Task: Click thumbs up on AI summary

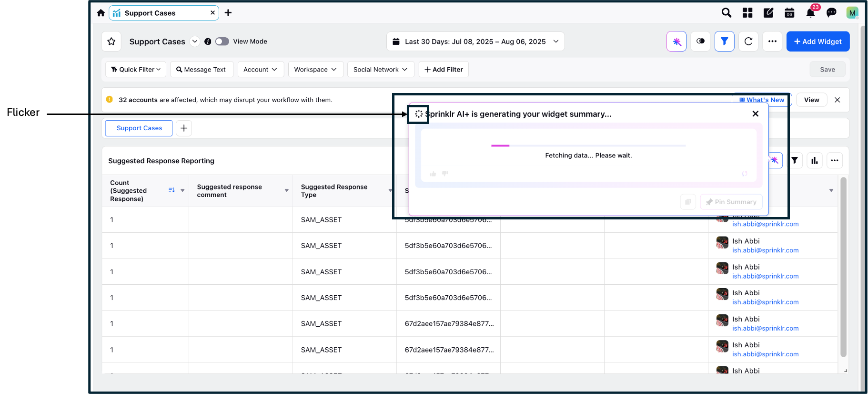Action: pos(433,174)
